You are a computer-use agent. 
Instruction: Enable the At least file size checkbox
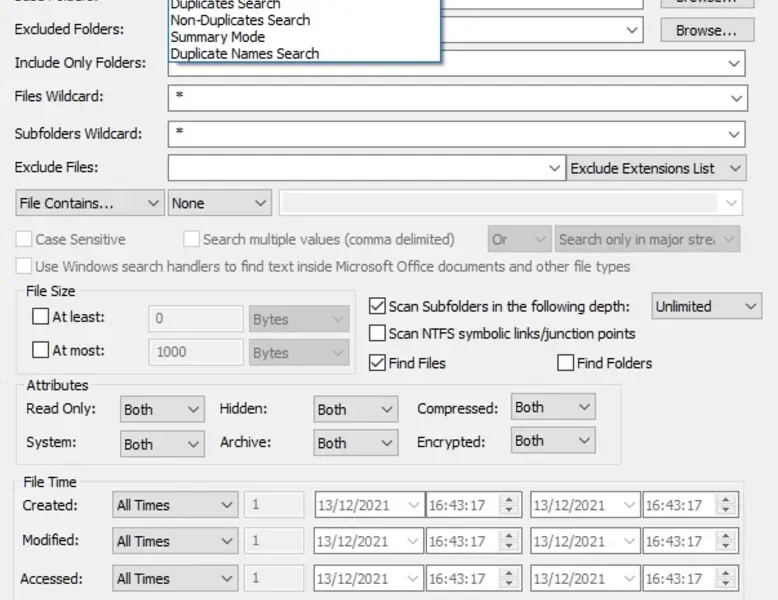40,317
